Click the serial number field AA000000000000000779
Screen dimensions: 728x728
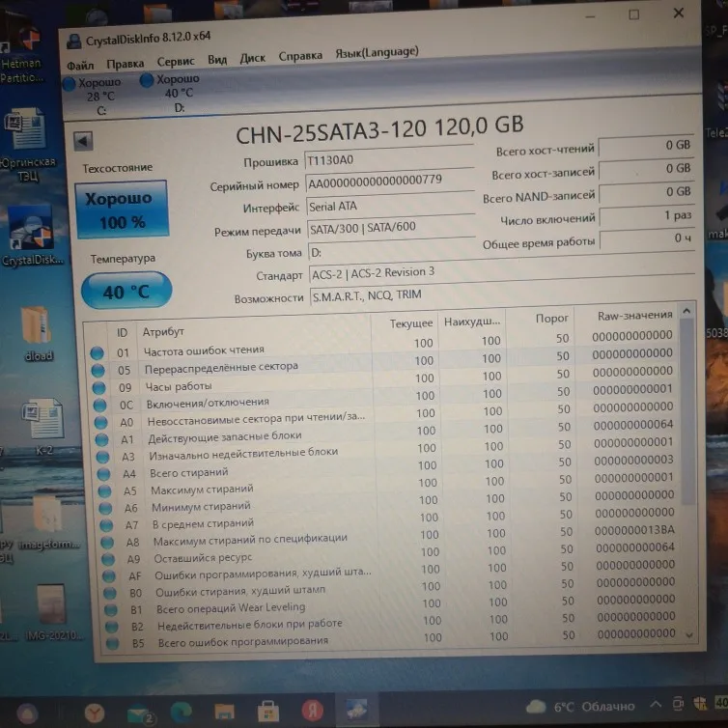(389, 182)
